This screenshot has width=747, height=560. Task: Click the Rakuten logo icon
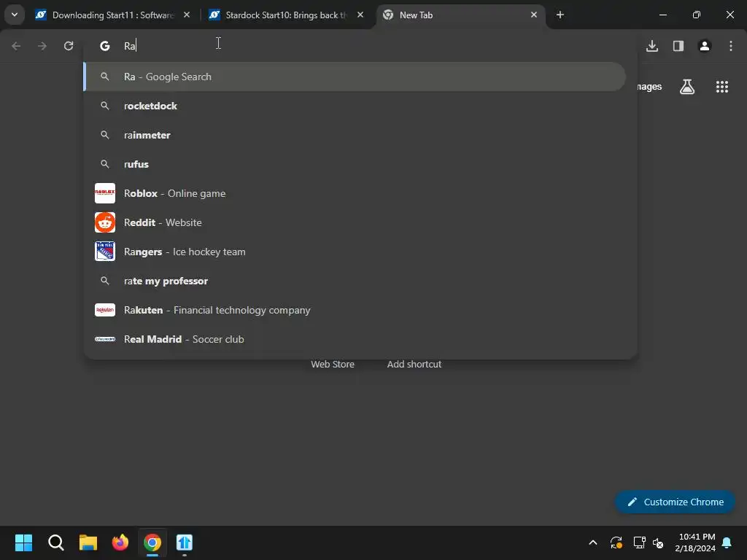pos(105,310)
